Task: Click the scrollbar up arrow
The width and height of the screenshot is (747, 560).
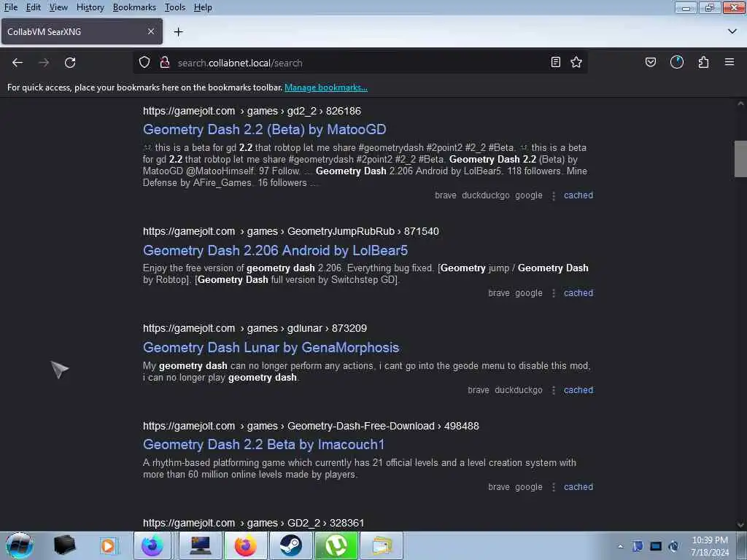Action: pos(740,104)
